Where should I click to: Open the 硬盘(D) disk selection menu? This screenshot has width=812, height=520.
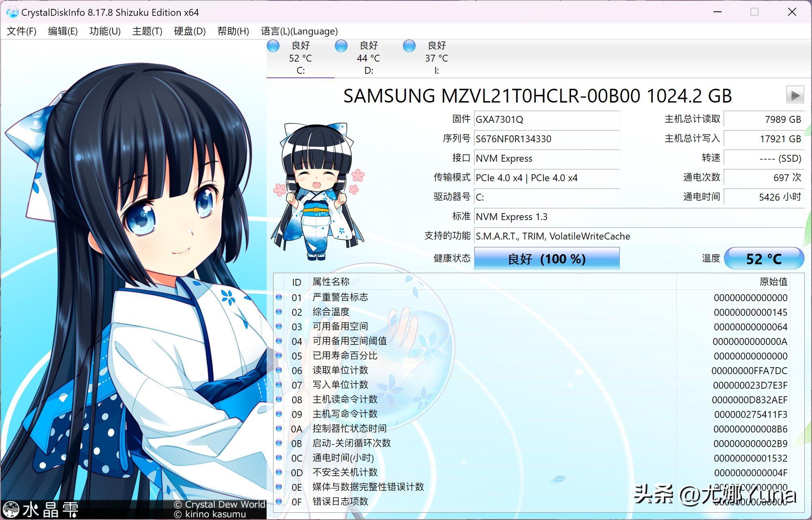(x=189, y=31)
